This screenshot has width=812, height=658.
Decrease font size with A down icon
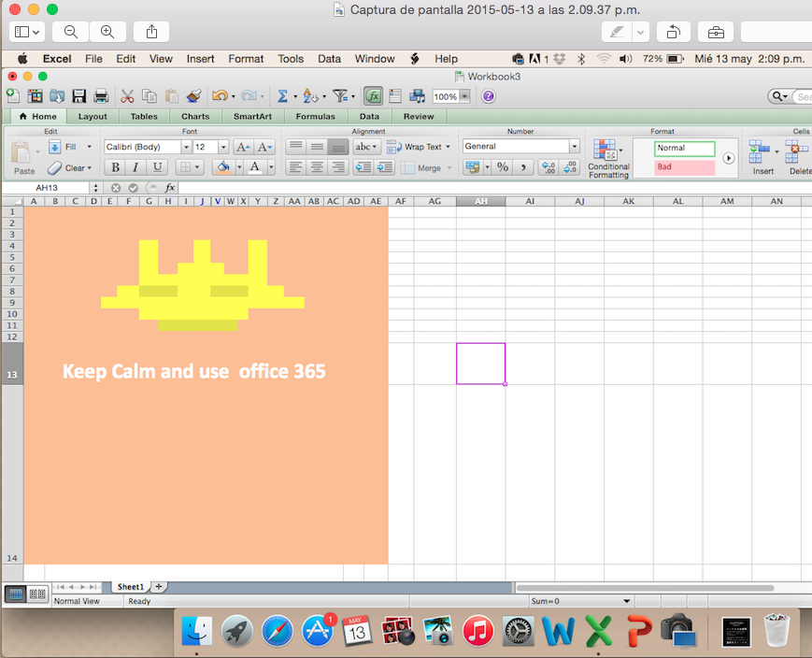tap(264, 147)
